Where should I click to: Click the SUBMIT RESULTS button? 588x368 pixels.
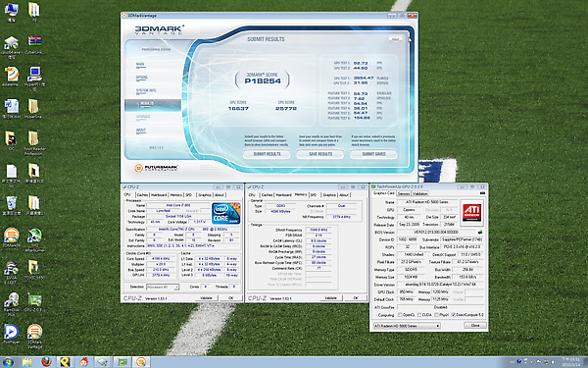267,154
